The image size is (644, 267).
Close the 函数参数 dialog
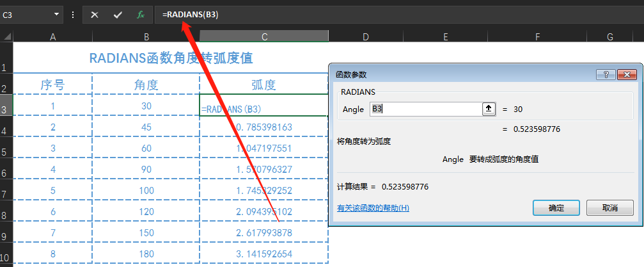tap(627, 74)
